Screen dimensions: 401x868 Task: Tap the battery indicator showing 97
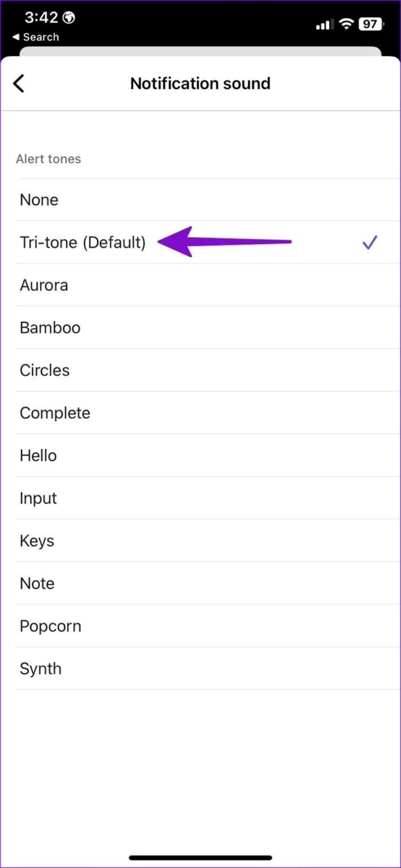371,24
